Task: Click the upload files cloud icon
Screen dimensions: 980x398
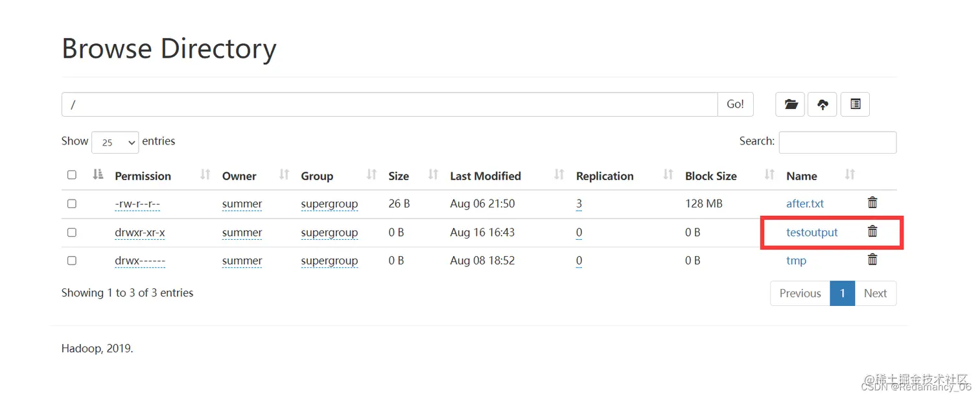Action: coord(822,104)
